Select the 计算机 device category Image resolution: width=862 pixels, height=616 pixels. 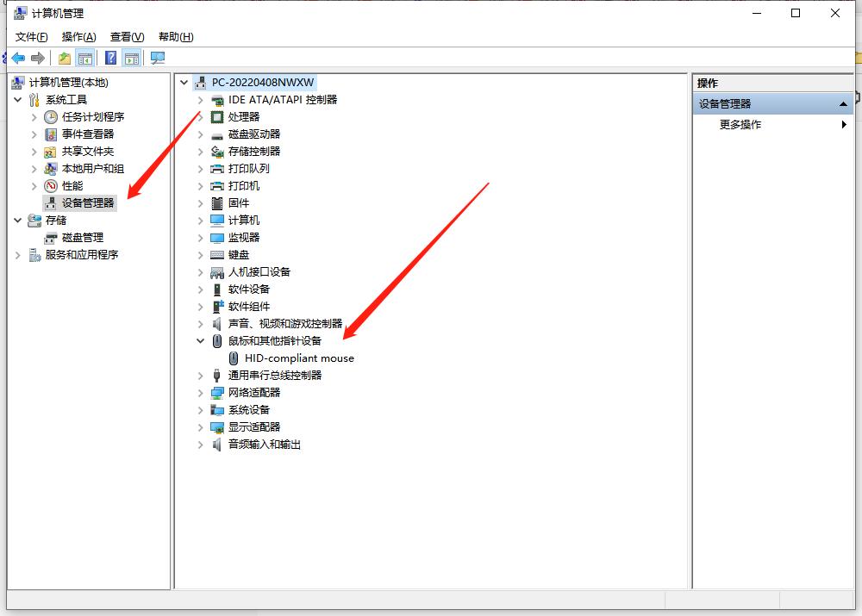click(x=244, y=221)
